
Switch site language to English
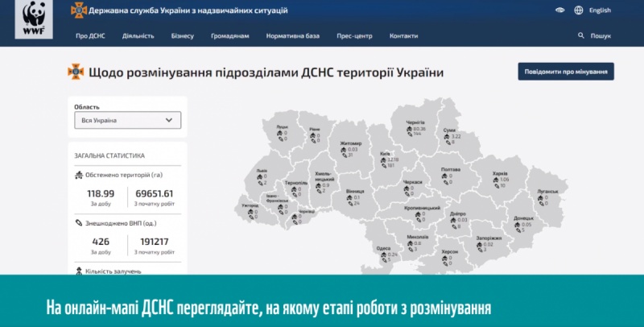pos(600,10)
